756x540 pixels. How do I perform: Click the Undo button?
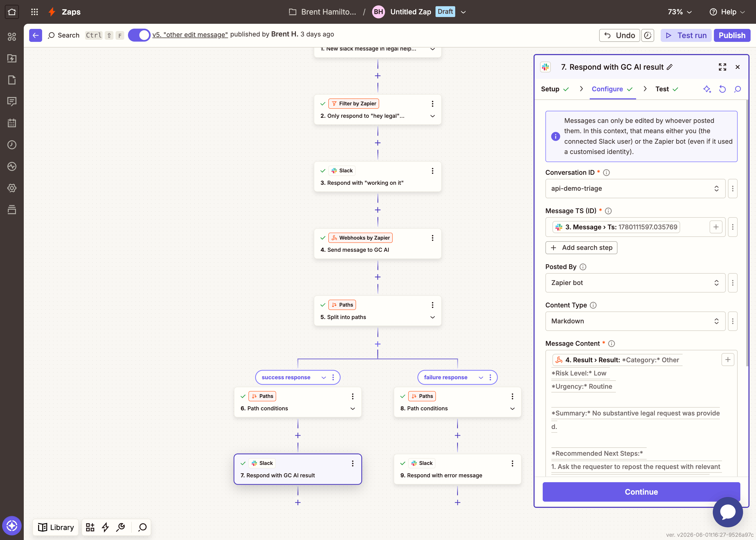point(619,35)
